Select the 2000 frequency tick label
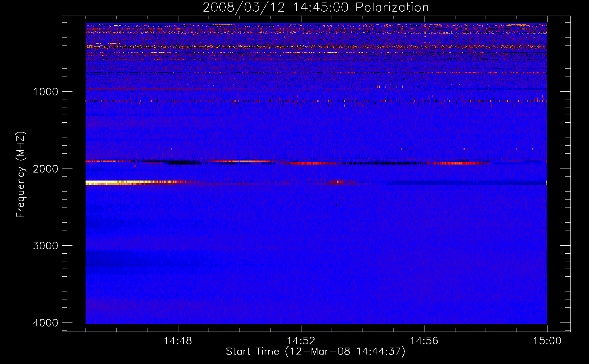 pyautogui.click(x=46, y=169)
